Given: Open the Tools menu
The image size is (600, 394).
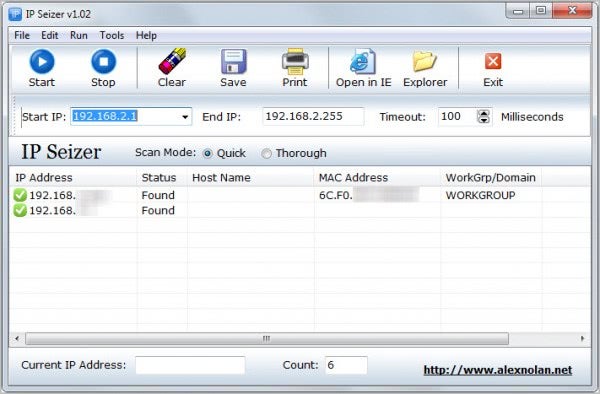Looking at the screenshot, I should tap(112, 35).
